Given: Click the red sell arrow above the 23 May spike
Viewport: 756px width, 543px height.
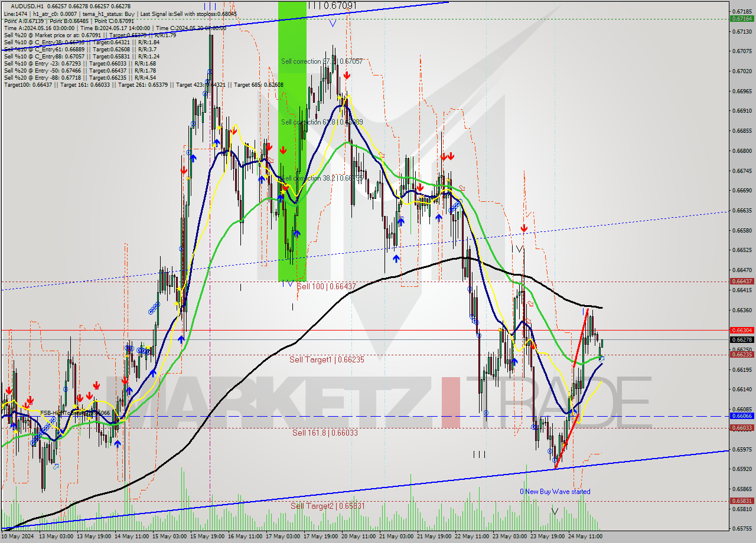Looking at the screenshot, I should click(x=524, y=228).
